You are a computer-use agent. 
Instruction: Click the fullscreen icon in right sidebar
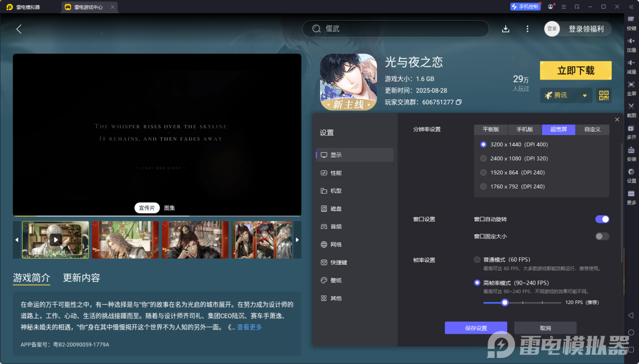click(631, 85)
